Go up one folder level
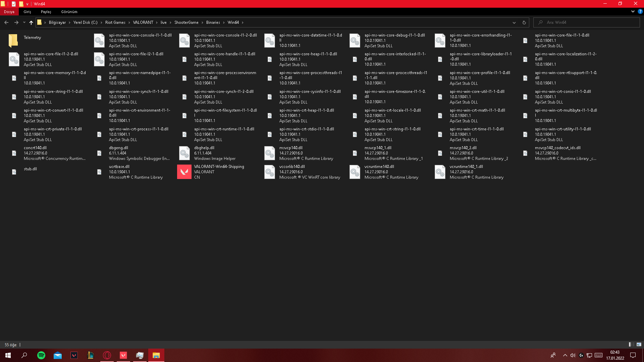Viewport: 644px width, 362px height. (31, 22)
